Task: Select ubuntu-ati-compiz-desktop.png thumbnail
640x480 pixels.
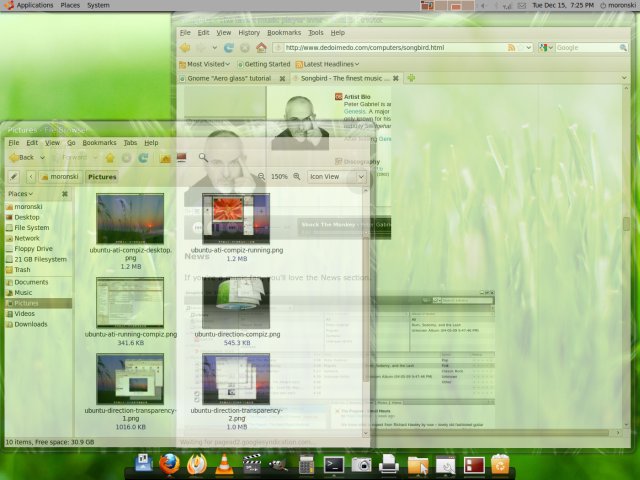Action: [x=130, y=219]
